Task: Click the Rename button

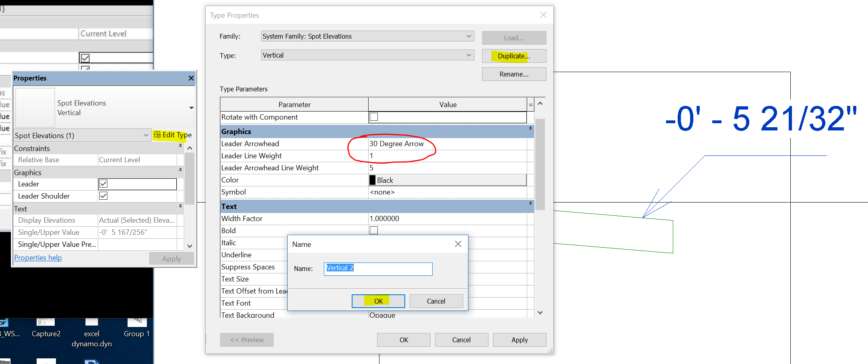Action: 514,74
